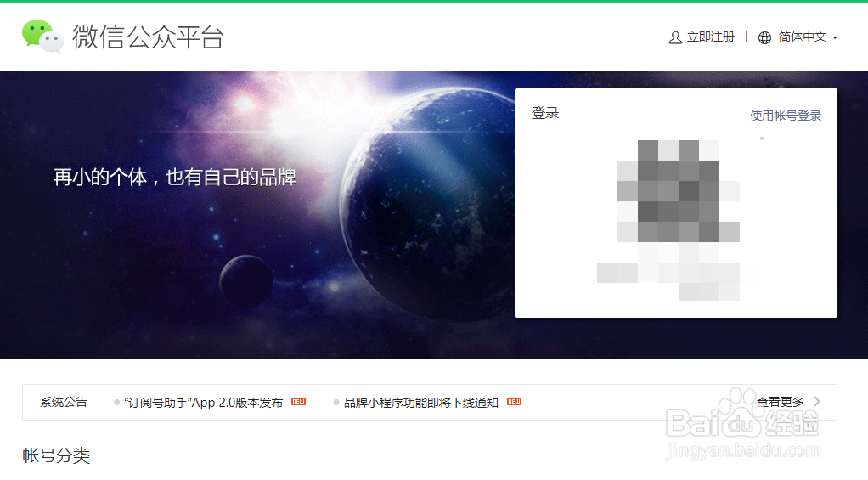Open the 品牌小程序功能即将下线通知 announcement

pyautogui.click(x=420, y=403)
